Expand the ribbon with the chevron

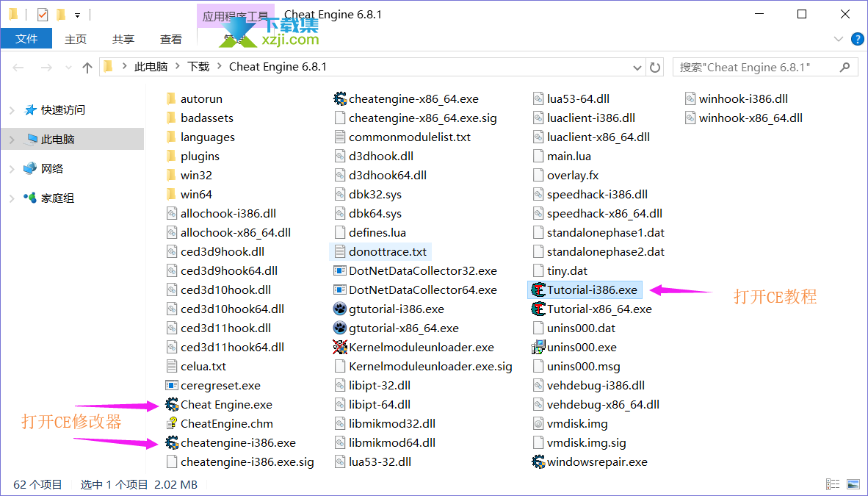[838, 39]
